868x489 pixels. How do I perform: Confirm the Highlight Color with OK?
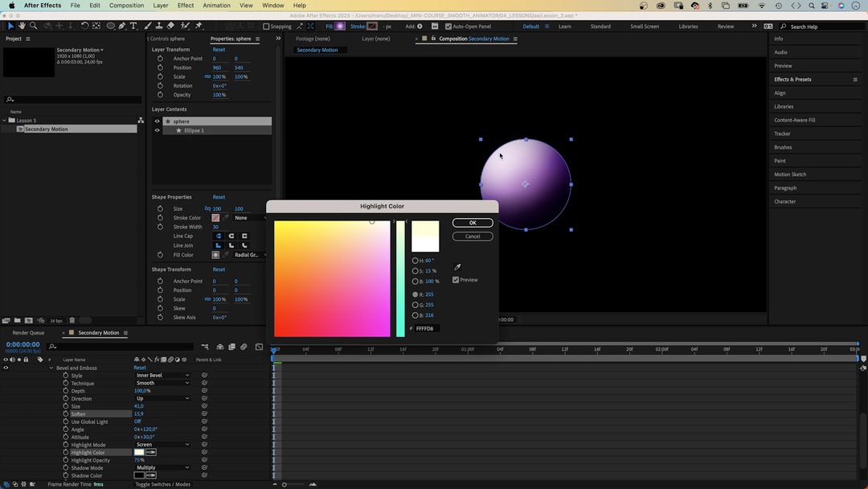click(x=473, y=223)
